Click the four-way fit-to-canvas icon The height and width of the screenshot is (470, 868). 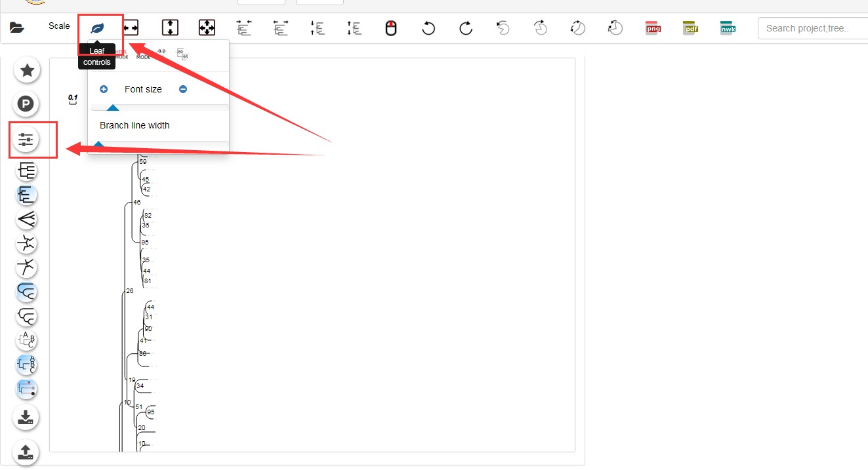pos(207,28)
